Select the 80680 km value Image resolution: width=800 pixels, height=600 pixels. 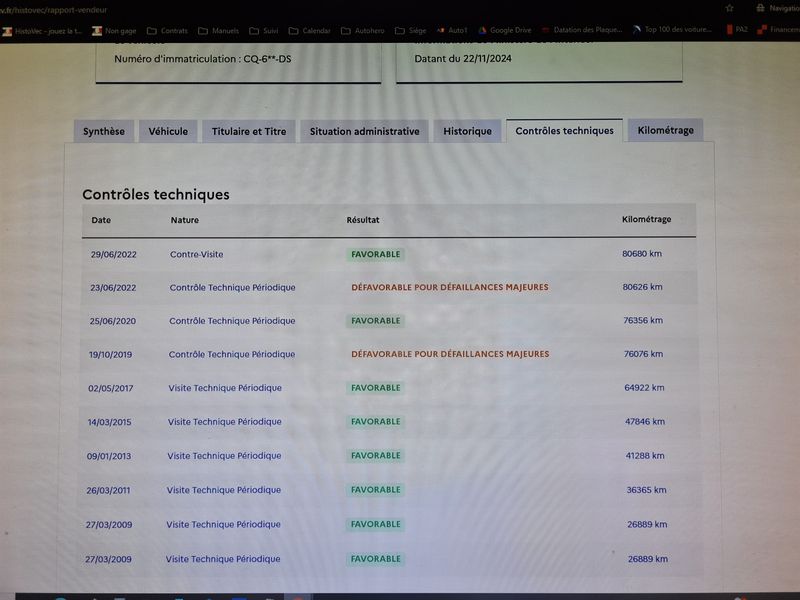(642, 254)
